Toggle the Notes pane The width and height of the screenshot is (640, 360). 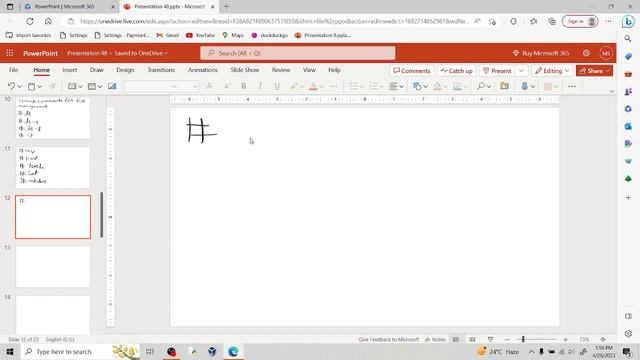435,339
